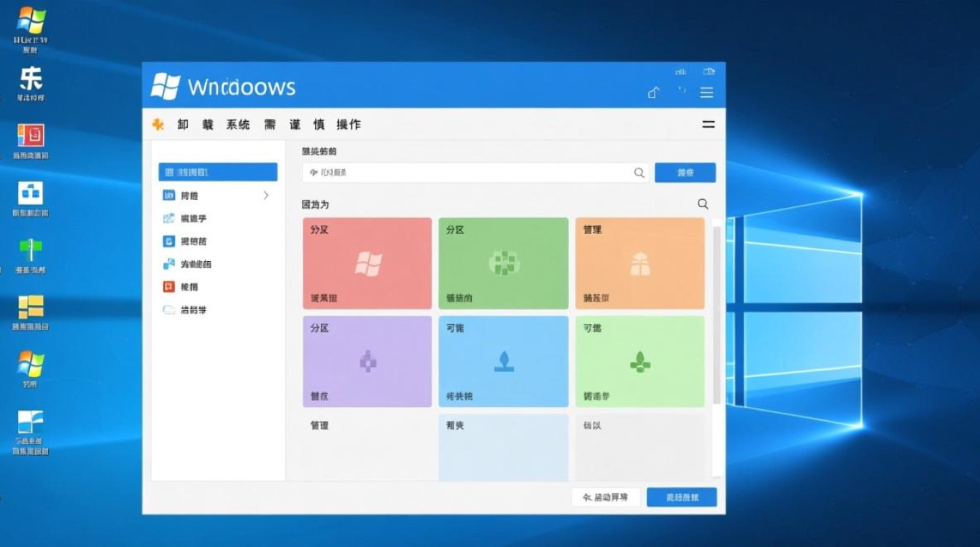The height and width of the screenshot is (547, 980).
Task: Select the green 可能 plant icon tile
Action: (639, 360)
